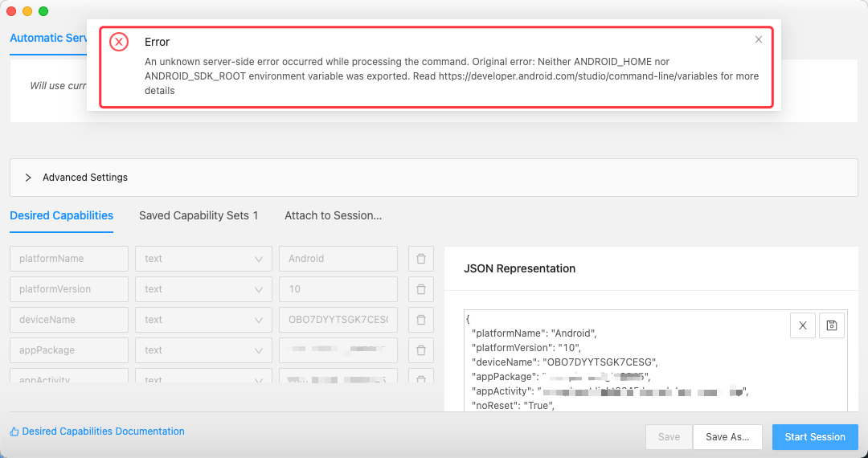Delete the platformName capability row

[x=421, y=258]
